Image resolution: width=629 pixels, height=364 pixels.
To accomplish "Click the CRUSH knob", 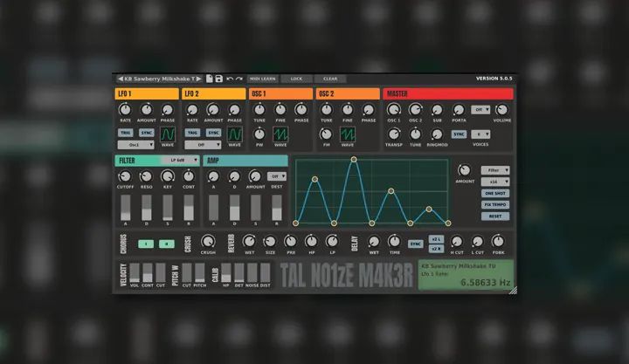I will click(208, 241).
